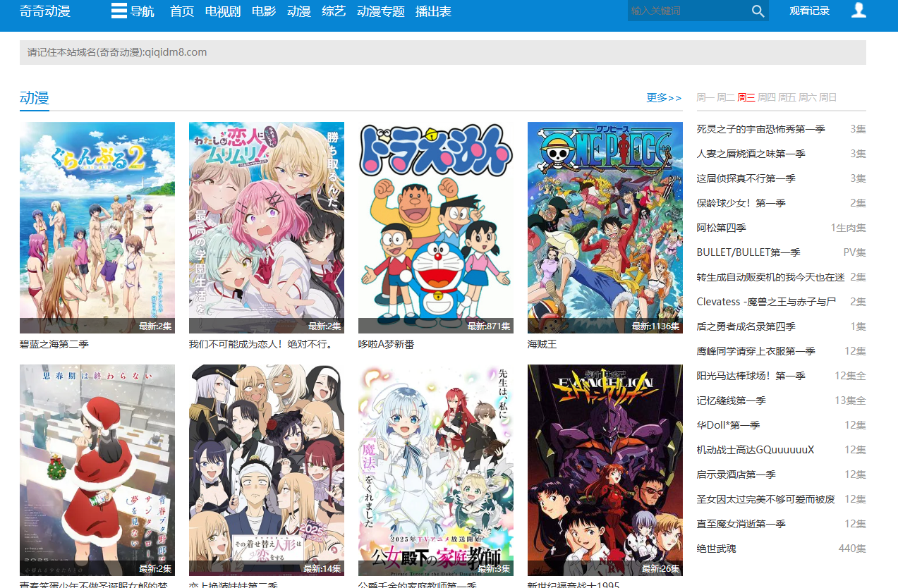
Task: Open 电影 navigation item
Action: [x=264, y=11]
